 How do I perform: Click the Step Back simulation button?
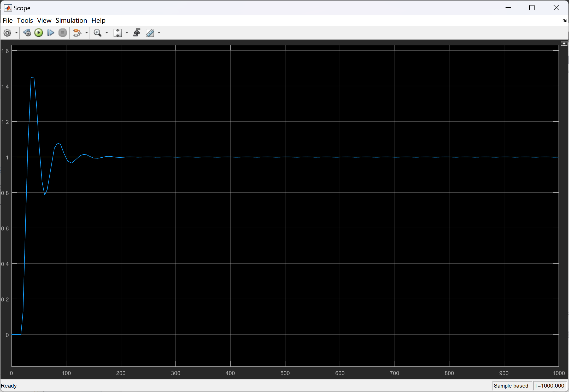(27, 33)
